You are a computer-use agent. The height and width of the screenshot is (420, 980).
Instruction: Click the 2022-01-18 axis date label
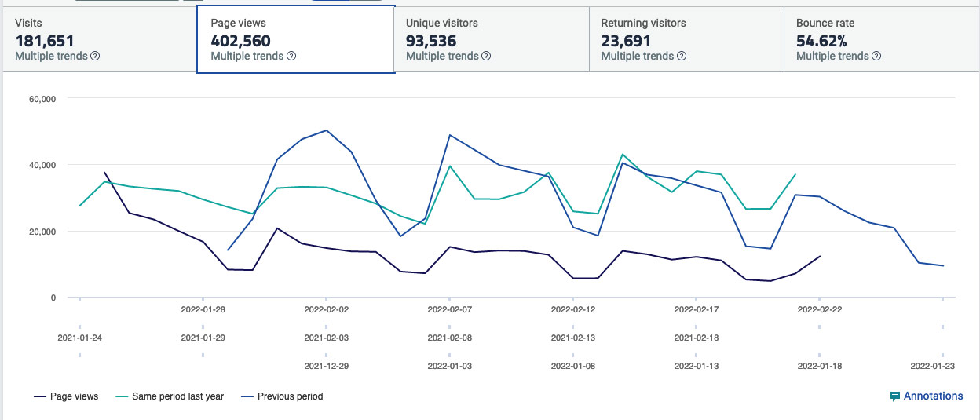click(x=820, y=366)
